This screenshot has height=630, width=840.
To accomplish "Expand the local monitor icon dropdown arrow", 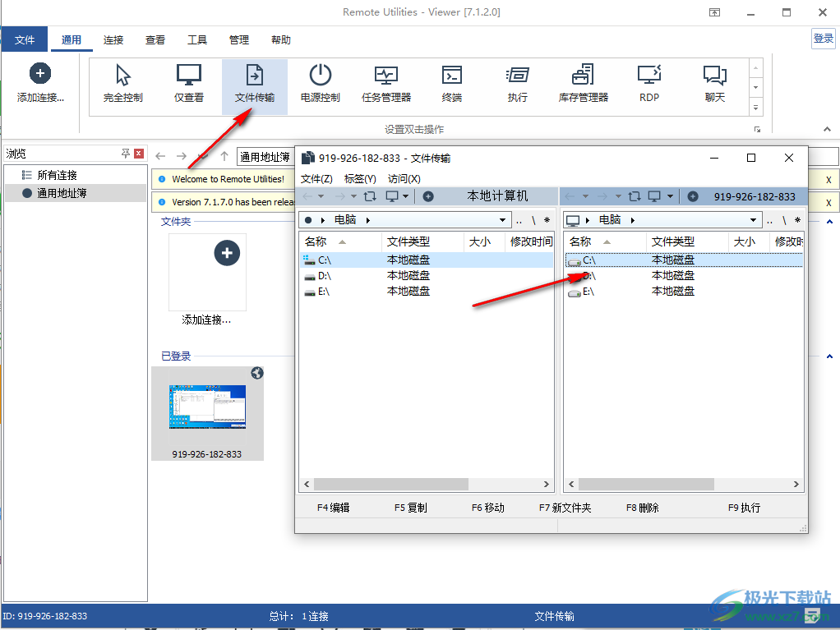I will point(405,196).
